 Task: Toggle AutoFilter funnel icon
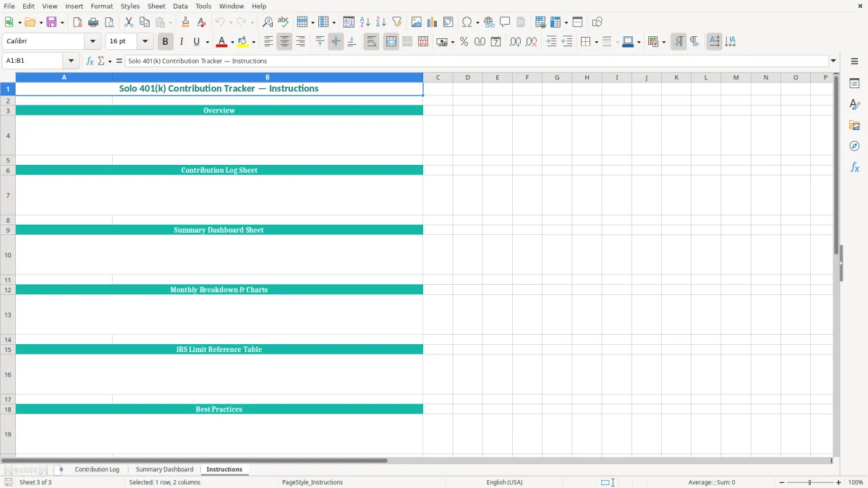pos(396,22)
